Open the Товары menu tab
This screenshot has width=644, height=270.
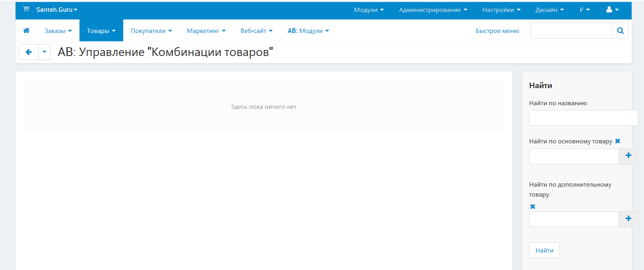(101, 31)
